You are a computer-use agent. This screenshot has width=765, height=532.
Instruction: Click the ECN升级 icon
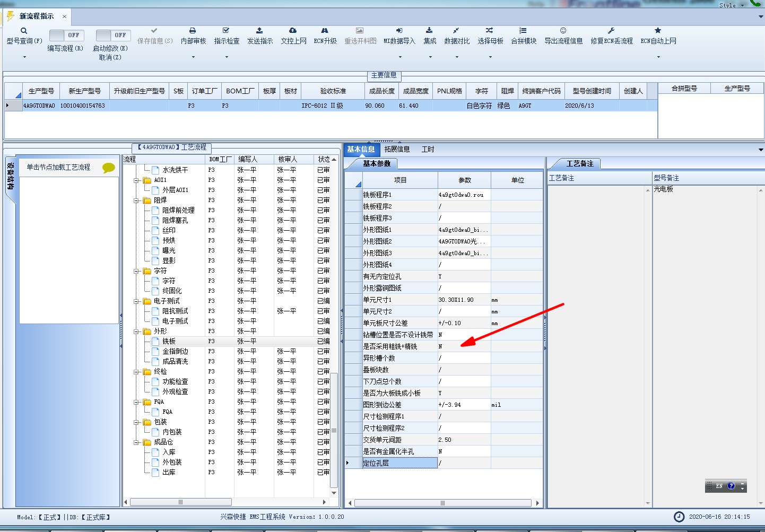(x=325, y=31)
